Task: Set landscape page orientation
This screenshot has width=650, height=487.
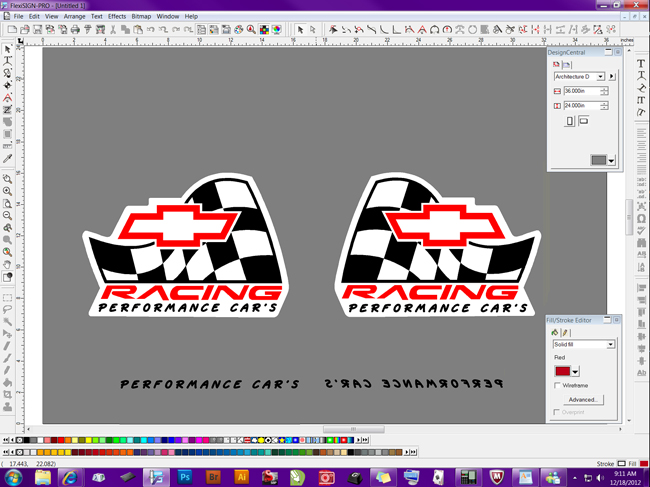Action: click(x=583, y=121)
